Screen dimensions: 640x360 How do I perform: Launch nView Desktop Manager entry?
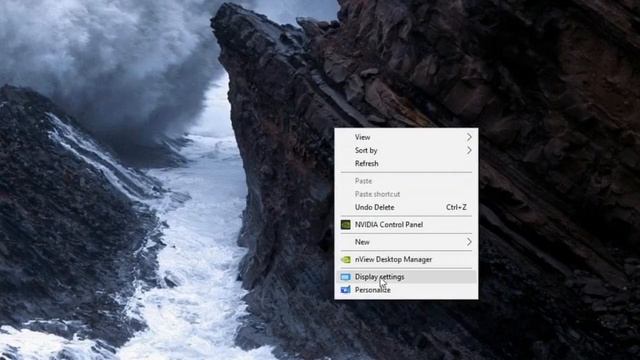(406, 259)
